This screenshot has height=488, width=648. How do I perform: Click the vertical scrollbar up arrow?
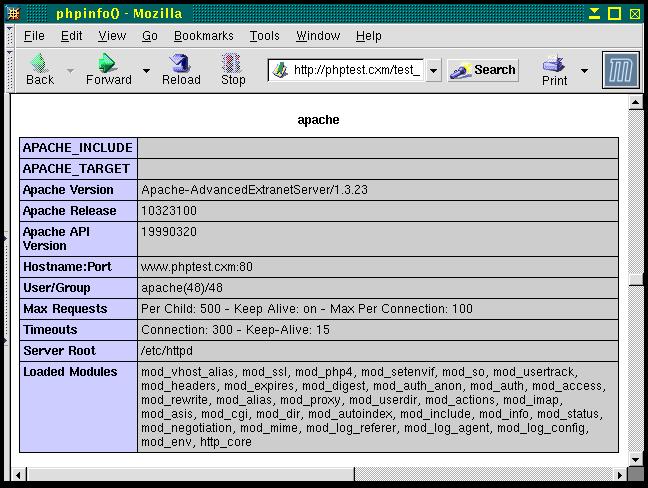point(636,102)
